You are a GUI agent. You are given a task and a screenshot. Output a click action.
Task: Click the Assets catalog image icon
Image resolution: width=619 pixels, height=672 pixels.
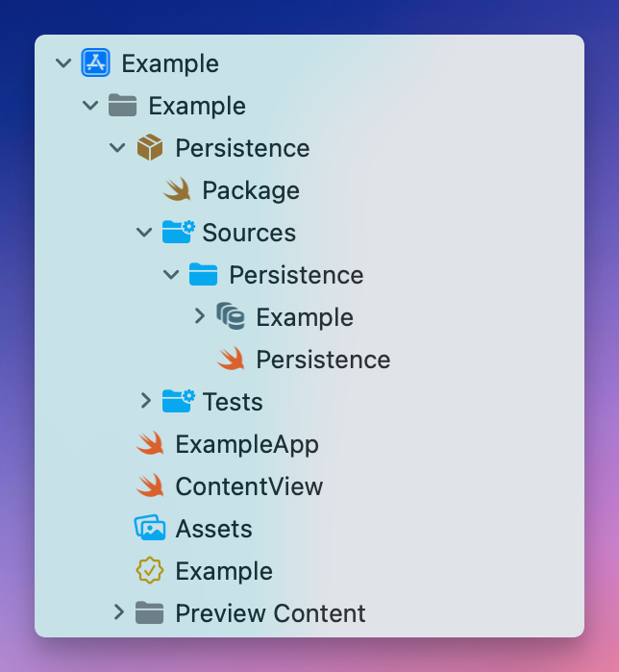click(x=150, y=529)
